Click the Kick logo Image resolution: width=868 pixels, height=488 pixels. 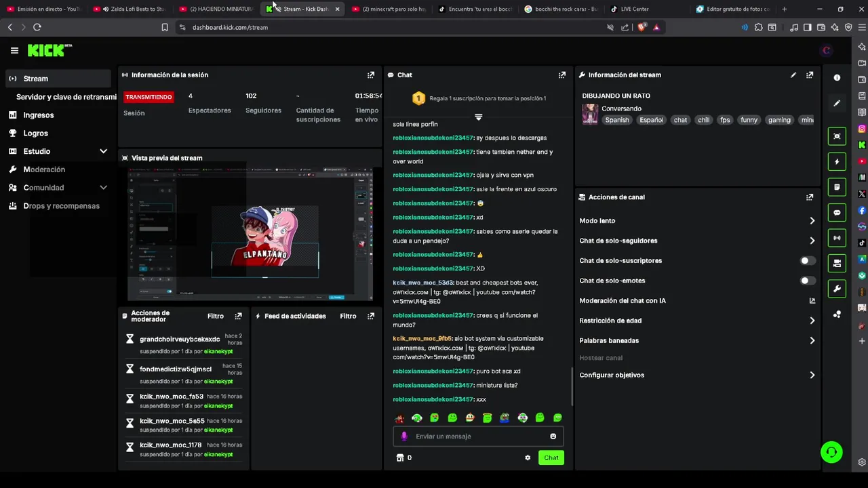coord(50,50)
